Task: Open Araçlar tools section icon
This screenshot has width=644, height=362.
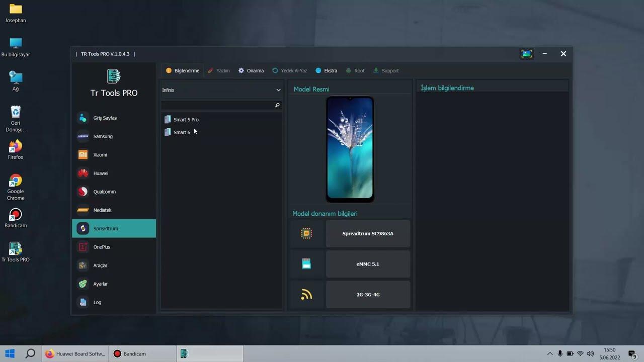Action: 83,265
